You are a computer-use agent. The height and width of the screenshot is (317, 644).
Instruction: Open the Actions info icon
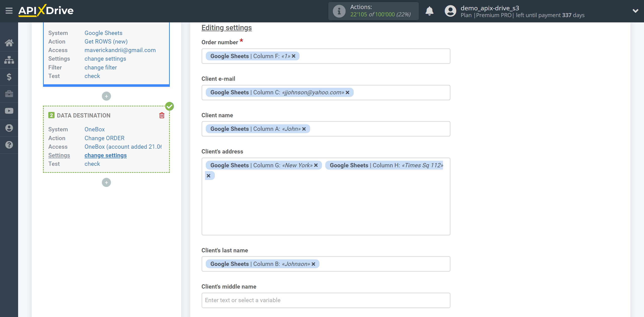(339, 11)
